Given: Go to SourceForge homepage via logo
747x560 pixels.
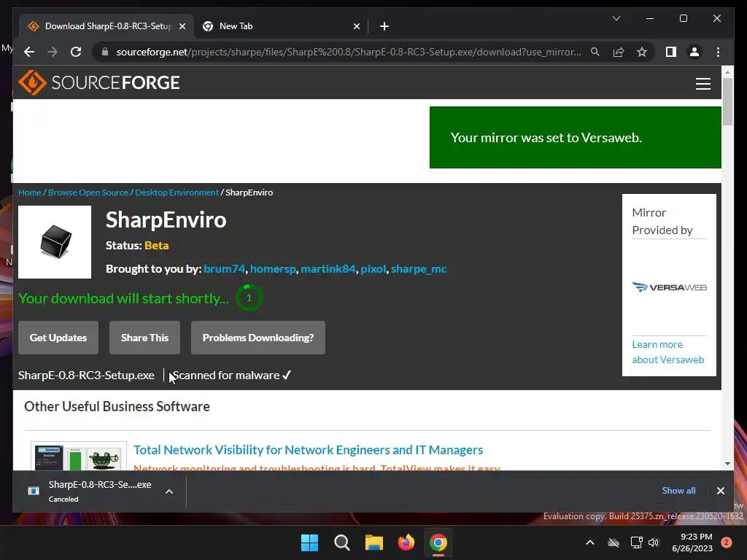Looking at the screenshot, I should pyautogui.click(x=99, y=83).
